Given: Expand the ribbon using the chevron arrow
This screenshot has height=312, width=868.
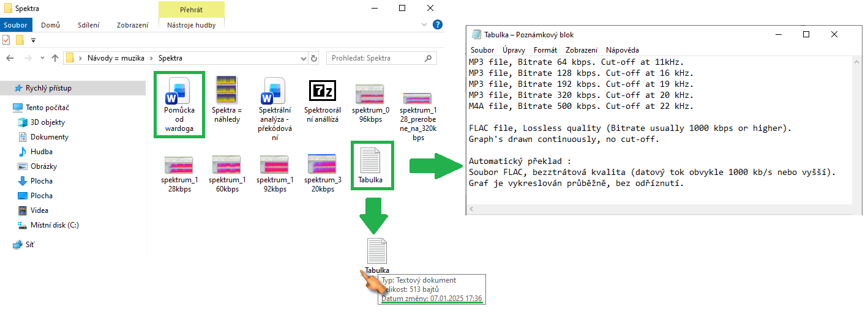Looking at the screenshot, I should tap(425, 25).
